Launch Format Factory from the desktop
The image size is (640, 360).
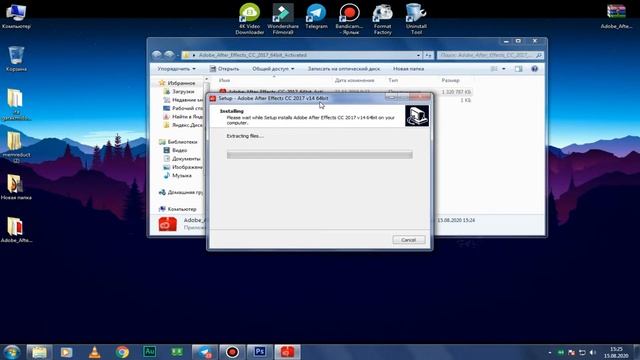coord(382,19)
